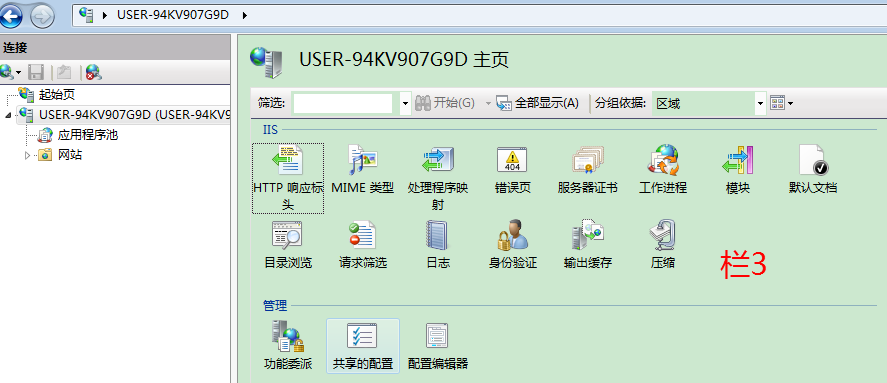Open the 错误页 404 icon
Screen dimensions: 887x383
coord(512,160)
